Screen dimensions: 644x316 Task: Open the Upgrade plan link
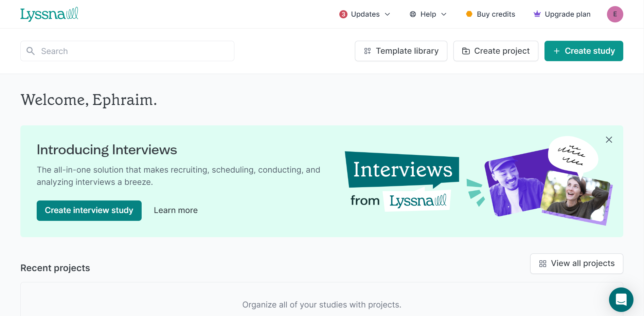click(x=562, y=14)
